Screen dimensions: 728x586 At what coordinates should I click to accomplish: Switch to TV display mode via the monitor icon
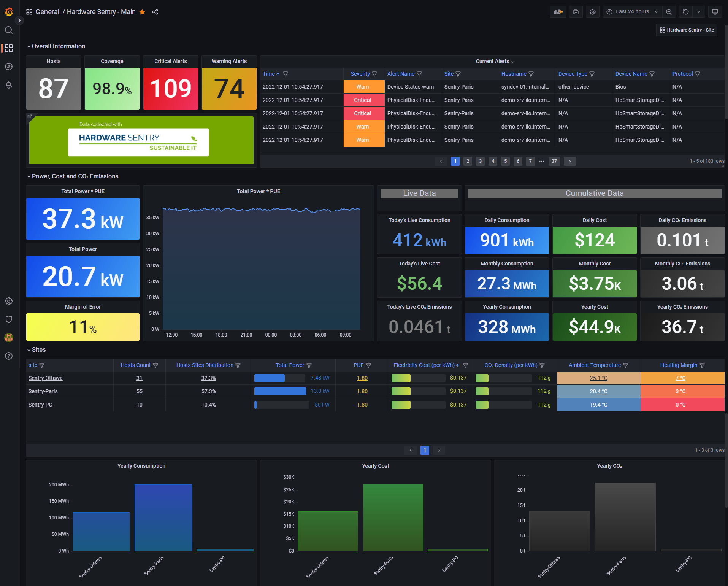point(715,12)
